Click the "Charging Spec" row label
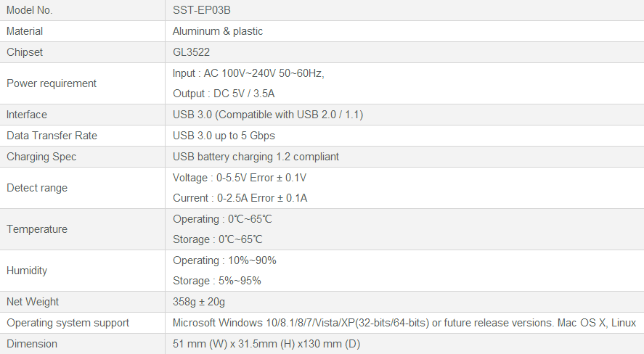644x354 pixels. [x=41, y=157]
